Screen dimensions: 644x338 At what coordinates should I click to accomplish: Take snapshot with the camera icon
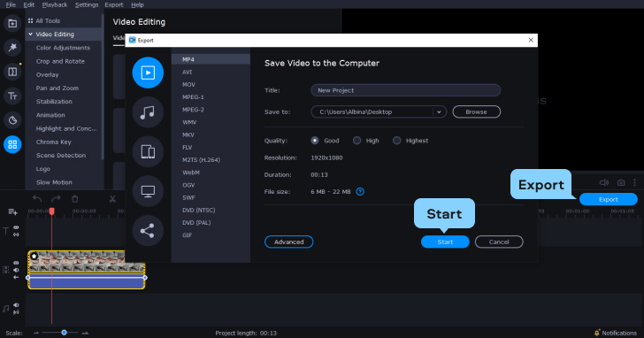coord(621,182)
